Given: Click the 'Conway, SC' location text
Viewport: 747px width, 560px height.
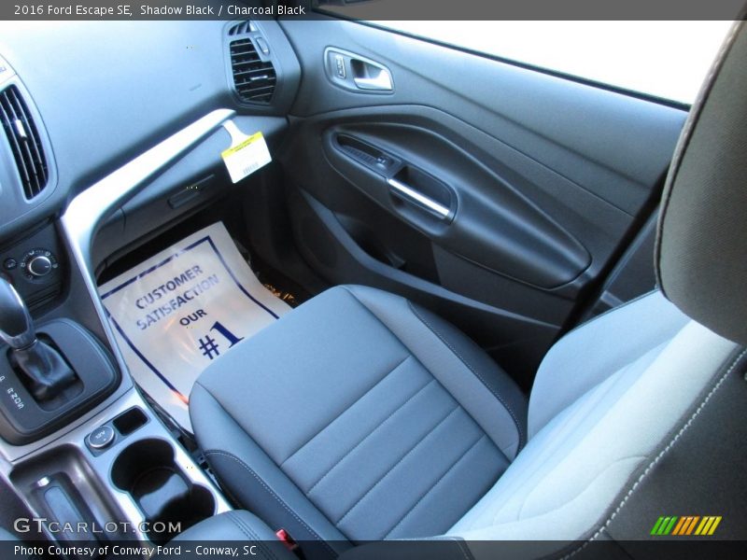Looking at the screenshot, I should coord(226,551).
